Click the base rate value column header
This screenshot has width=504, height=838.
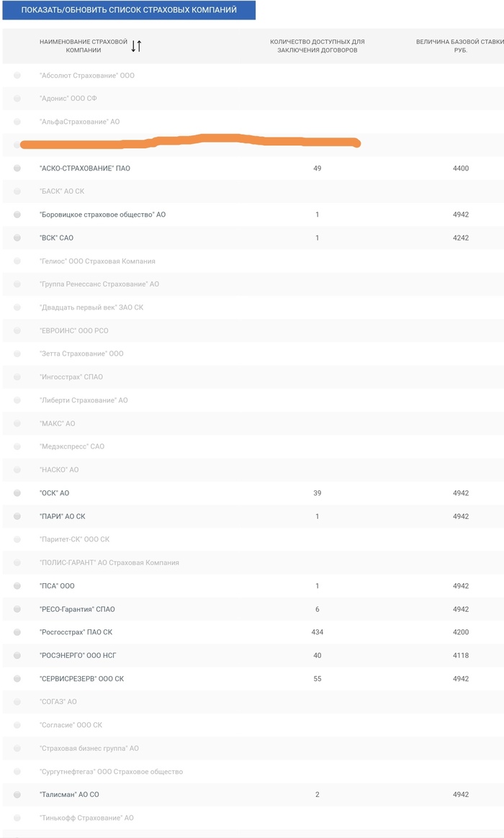459,46
